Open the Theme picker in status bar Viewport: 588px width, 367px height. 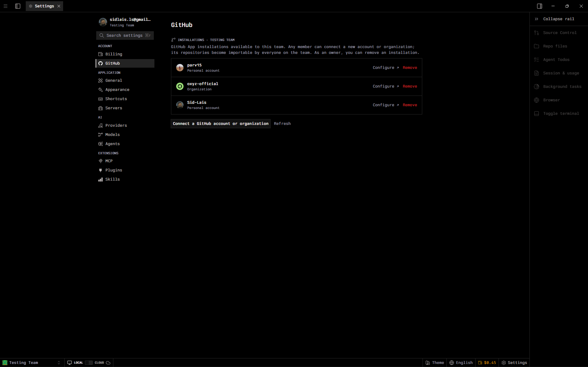pos(435,363)
